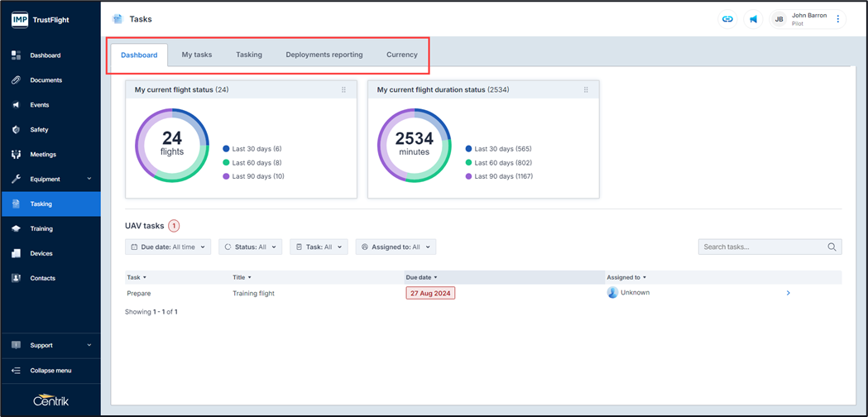
Task: Switch to the Currency tab
Action: click(401, 55)
